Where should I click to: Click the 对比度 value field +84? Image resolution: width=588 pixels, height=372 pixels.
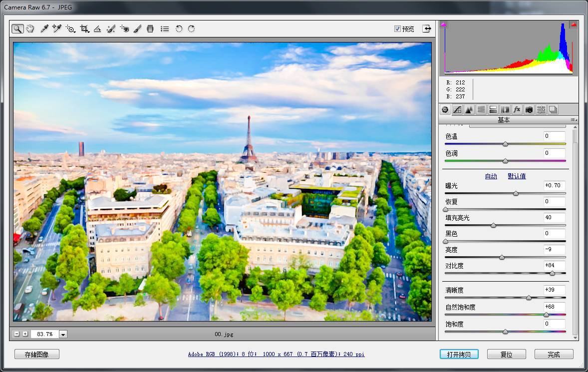[554, 266]
